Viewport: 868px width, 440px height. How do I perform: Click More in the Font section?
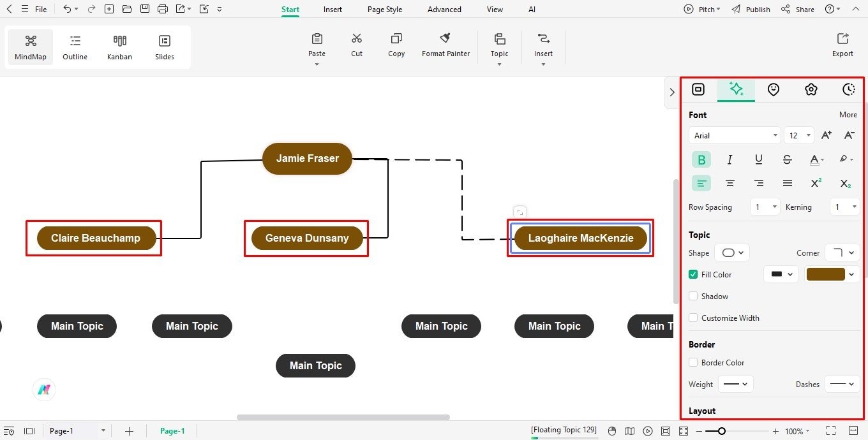click(x=848, y=115)
